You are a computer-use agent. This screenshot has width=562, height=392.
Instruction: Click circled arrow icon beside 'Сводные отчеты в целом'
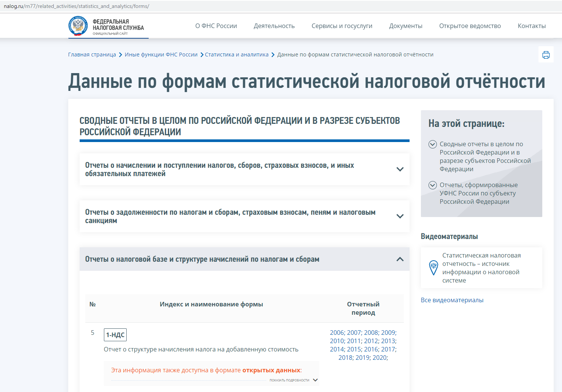pos(432,144)
